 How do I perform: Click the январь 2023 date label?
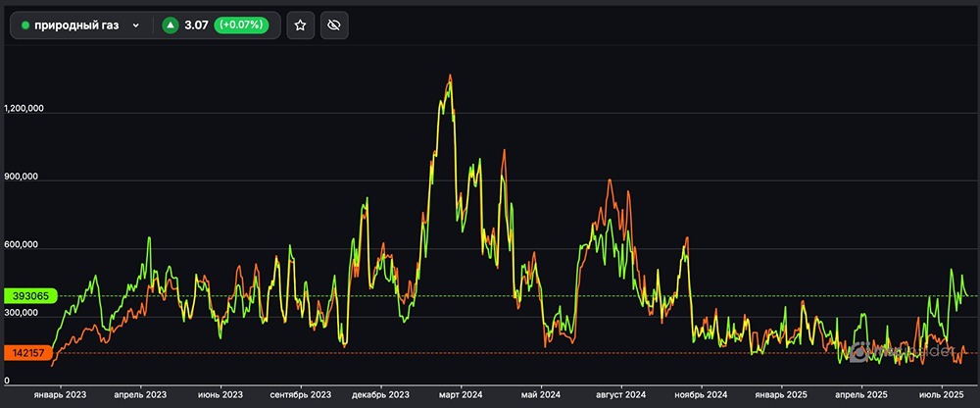61,395
